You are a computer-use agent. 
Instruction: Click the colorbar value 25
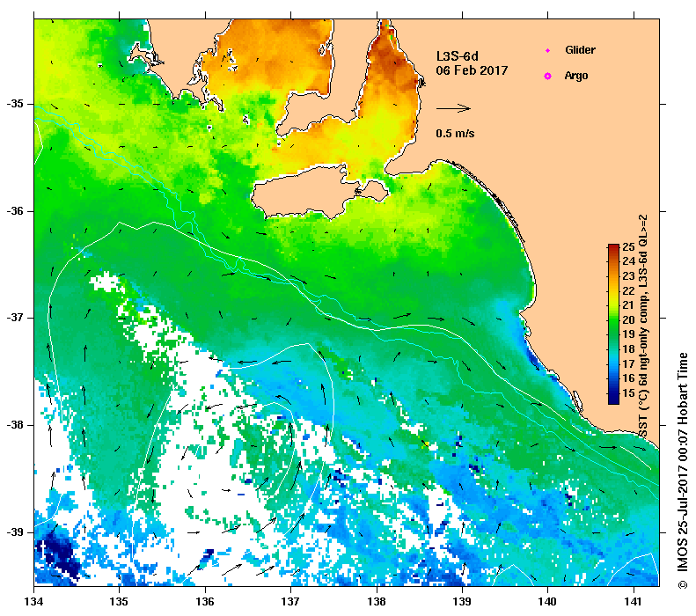(x=628, y=247)
